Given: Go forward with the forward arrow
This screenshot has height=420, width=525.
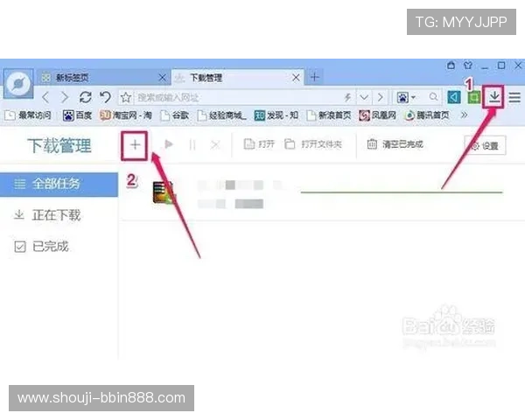Looking at the screenshot, I should (x=65, y=97).
